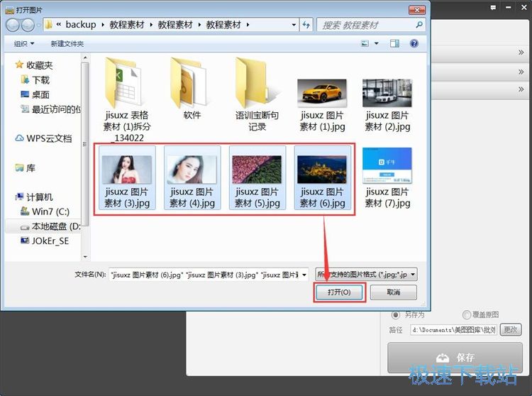
Task: Select the 软件 folder
Action: click(x=192, y=89)
